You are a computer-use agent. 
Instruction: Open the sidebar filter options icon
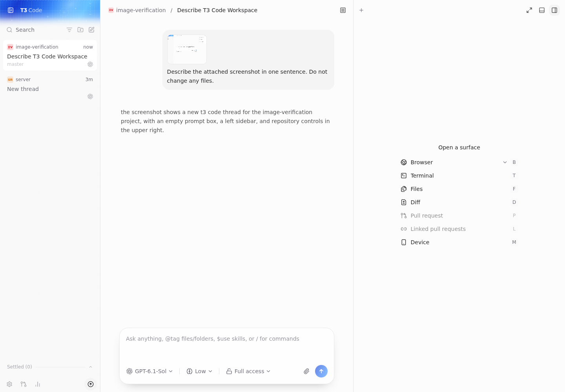(69, 30)
